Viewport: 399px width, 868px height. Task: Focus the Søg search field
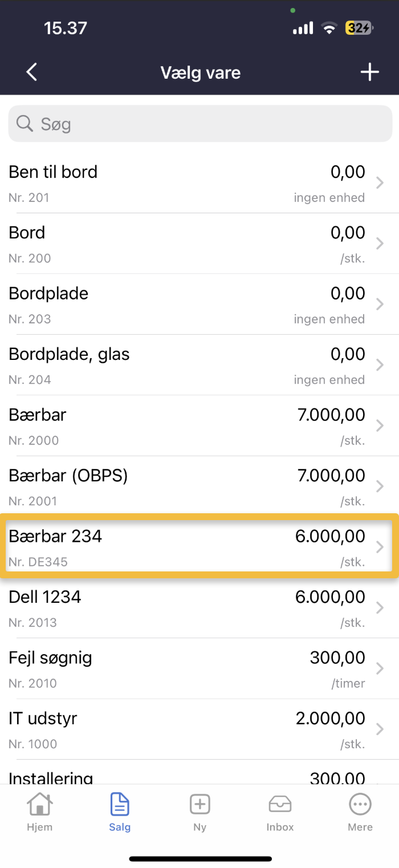(211, 124)
